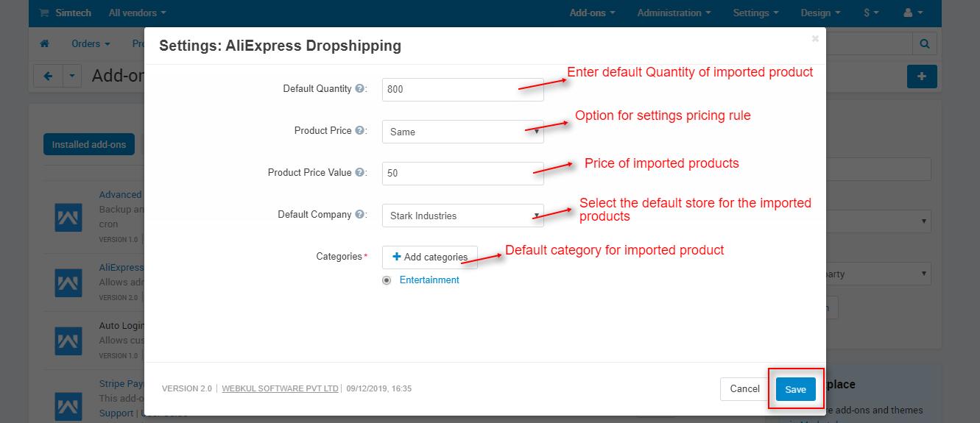Open the Product Price dropdown
Image resolution: width=980 pixels, height=423 pixels.
coord(462,132)
